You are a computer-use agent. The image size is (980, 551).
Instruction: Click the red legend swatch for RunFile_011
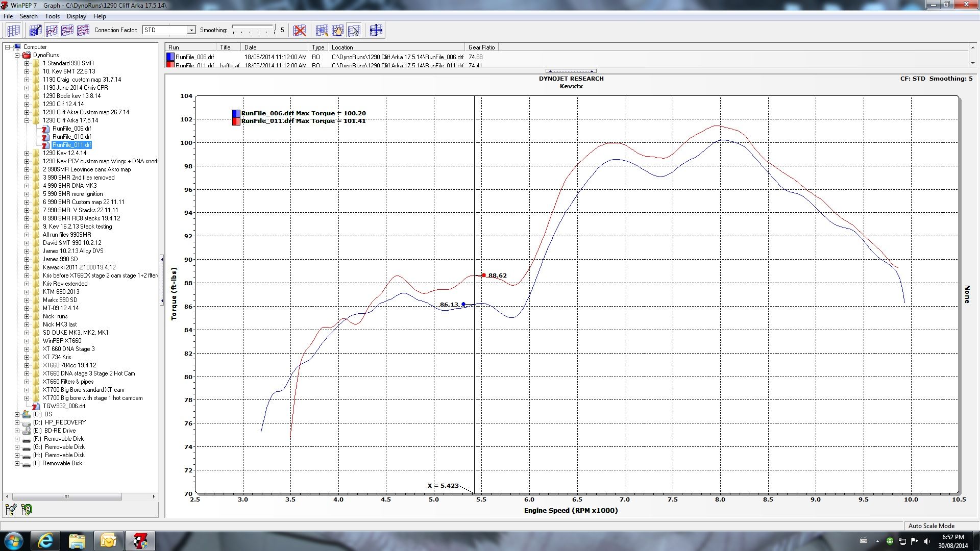pos(236,121)
